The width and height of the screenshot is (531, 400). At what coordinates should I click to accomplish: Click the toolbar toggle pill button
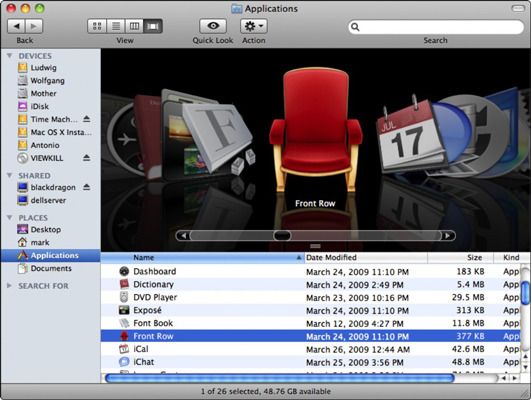point(518,8)
